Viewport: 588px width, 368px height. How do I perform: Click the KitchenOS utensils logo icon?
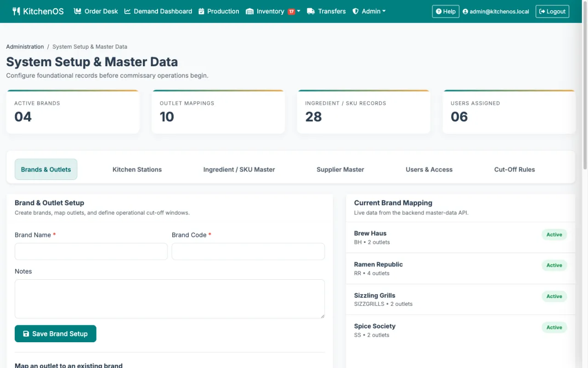[x=16, y=11]
